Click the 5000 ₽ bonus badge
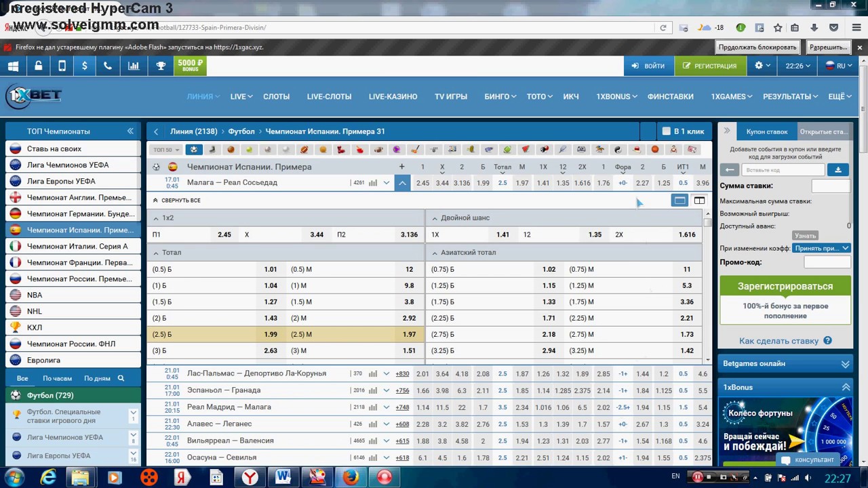The height and width of the screenshot is (488, 868). click(191, 66)
